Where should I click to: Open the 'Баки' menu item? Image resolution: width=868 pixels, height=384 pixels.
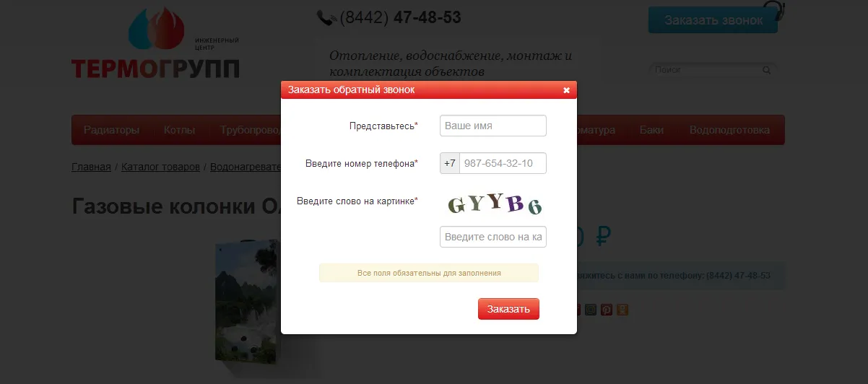(x=651, y=130)
